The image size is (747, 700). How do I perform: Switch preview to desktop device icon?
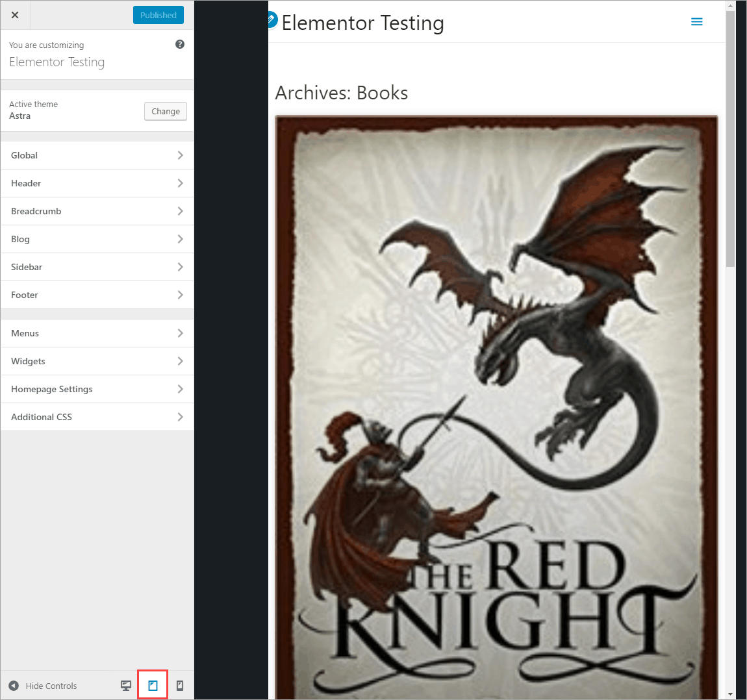tap(126, 685)
